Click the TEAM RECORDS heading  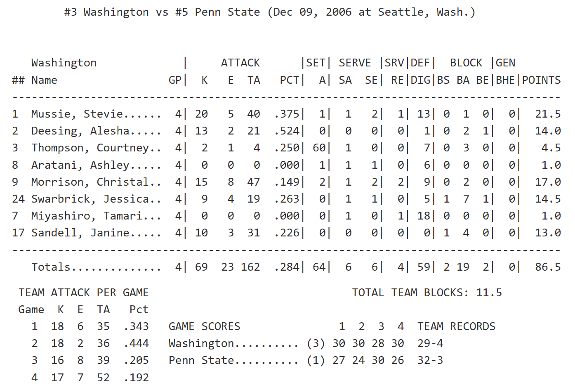(x=456, y=326)
